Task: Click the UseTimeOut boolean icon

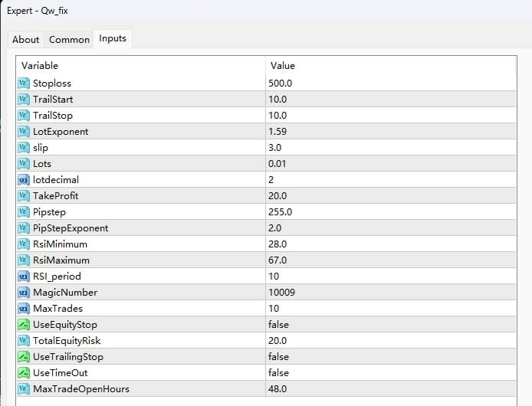Action: 23,372
